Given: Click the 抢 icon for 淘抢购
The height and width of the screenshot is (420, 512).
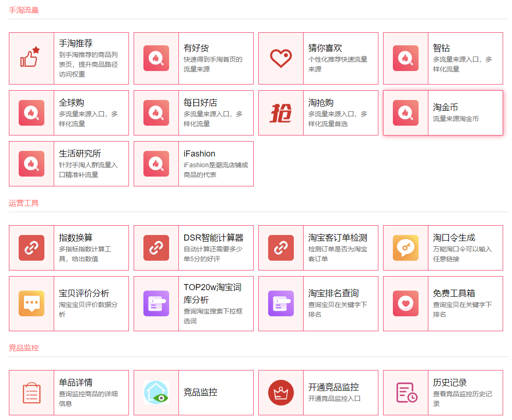Looking at the screenshot, I should 281,113.
